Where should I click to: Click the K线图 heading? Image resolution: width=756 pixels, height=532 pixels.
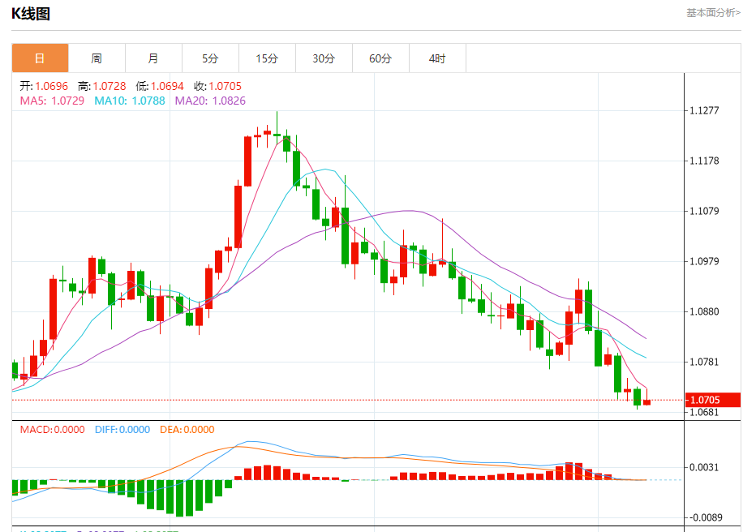click(x=31, y=14)
